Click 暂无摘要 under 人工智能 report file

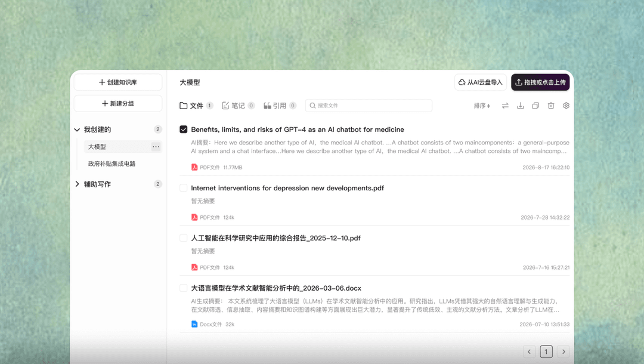(x=203, y=251)
